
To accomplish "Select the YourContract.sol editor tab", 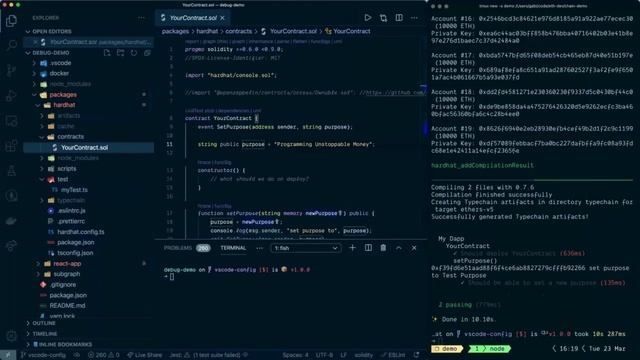I will (193, 18).
